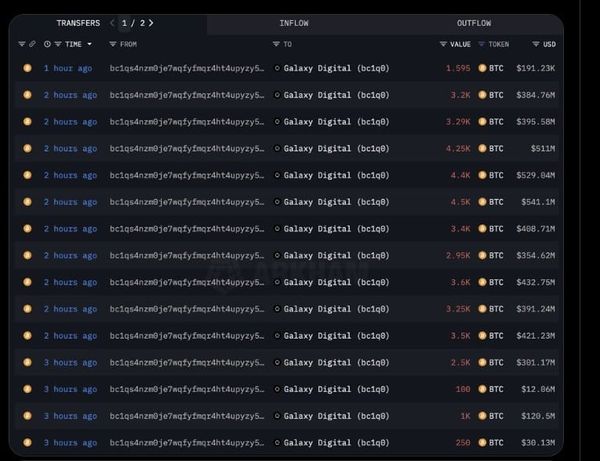Click the 100 BTC value cell
Screen dimensions: 600x461
click(463, 389)
